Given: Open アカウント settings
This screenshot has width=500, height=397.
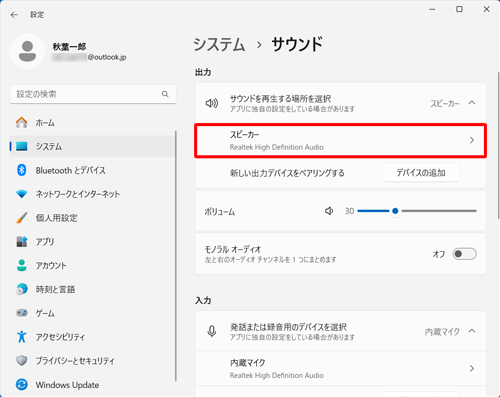Looking at the screenshot, I should coord(92,265).
